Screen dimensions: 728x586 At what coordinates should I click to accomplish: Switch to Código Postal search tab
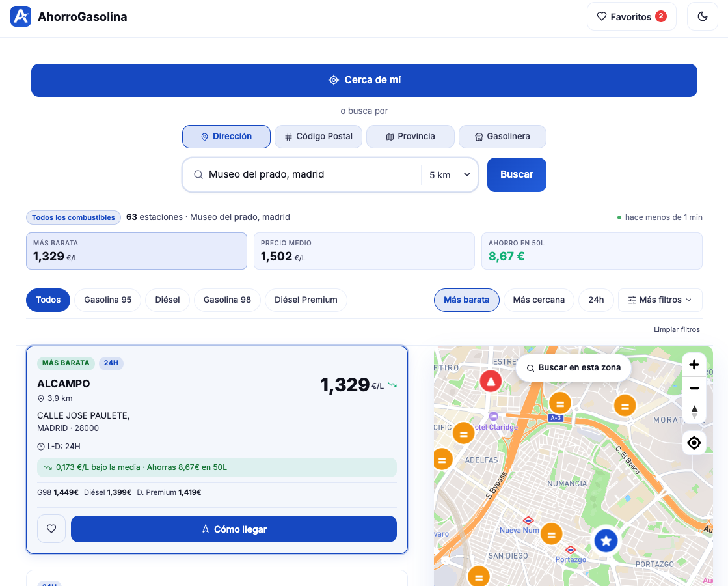pos(319,137)
